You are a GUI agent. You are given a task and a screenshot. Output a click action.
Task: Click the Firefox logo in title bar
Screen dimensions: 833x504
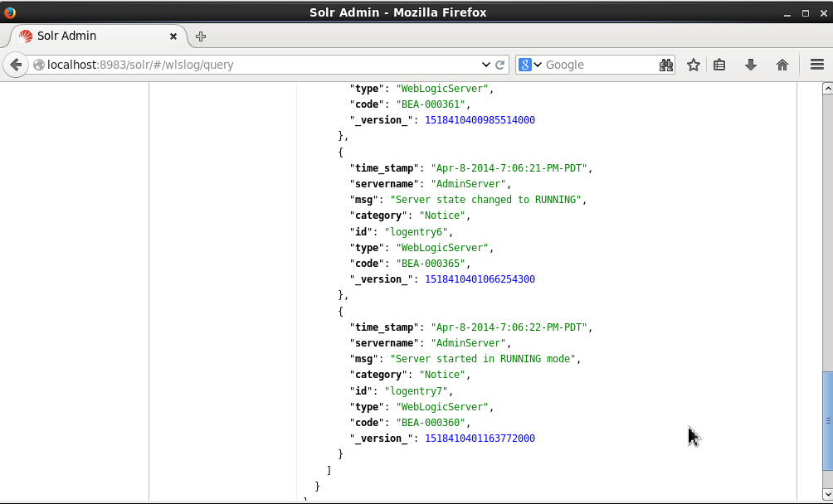10,12
